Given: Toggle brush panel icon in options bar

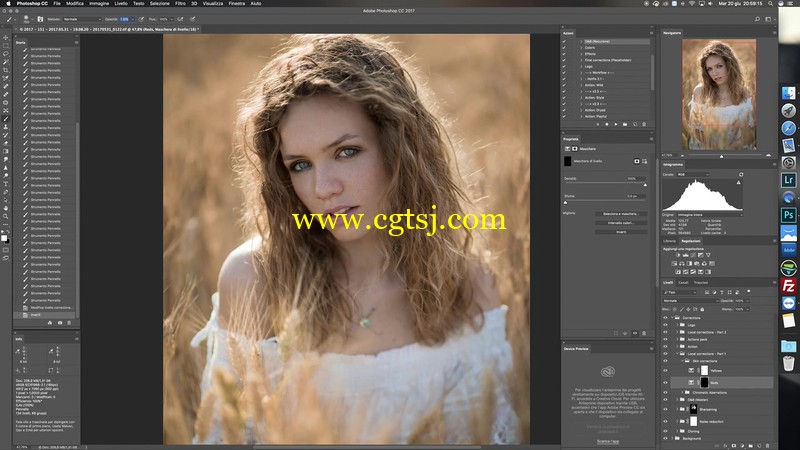Looking at the screenshot, I should tap(40, 19).
